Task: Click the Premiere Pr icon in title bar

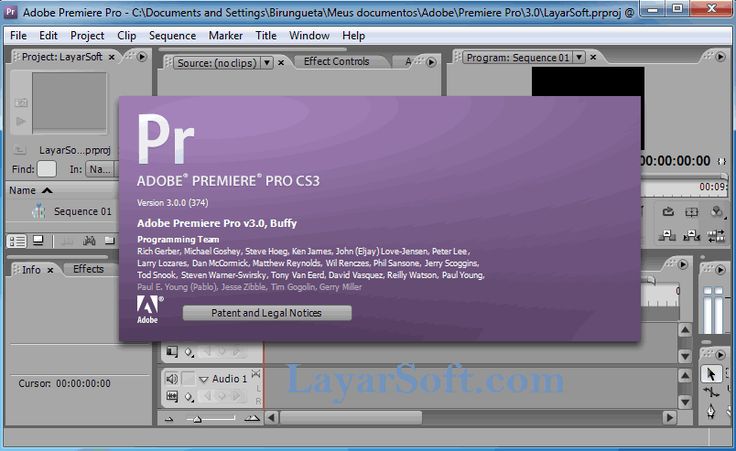Action: click(x=11, y=12)
